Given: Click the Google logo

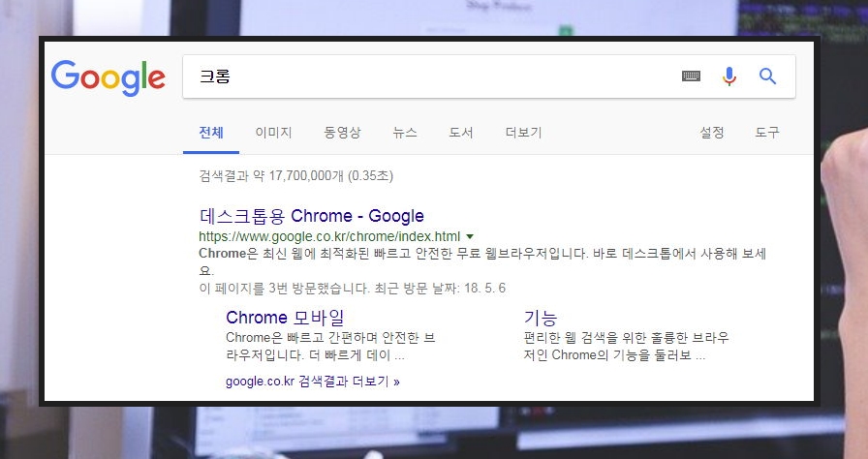Looking at the screenshot, I should tap(108, 78).
